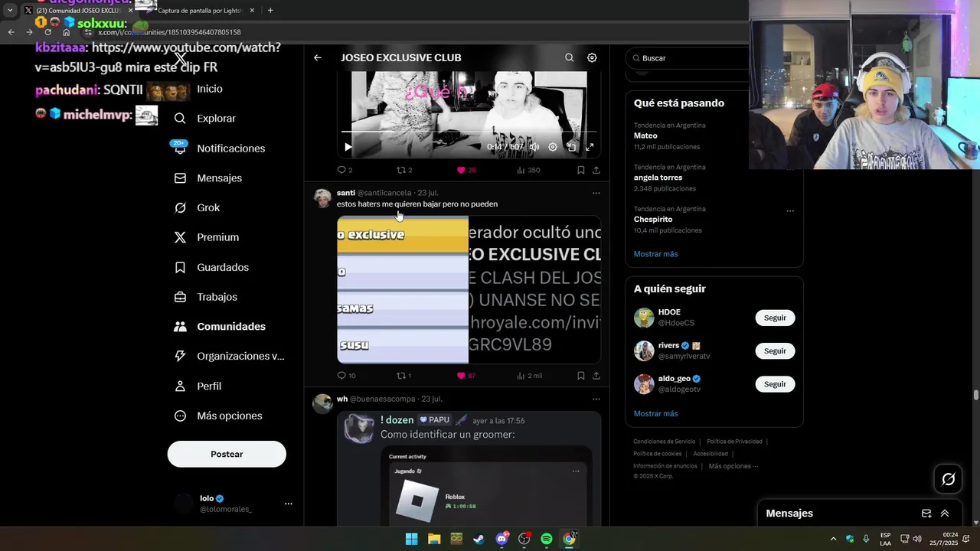Reply to santi's post with 10 comments
Image resolution: width=980 pixels, height=551 pixels.
(x=346, y=376)
